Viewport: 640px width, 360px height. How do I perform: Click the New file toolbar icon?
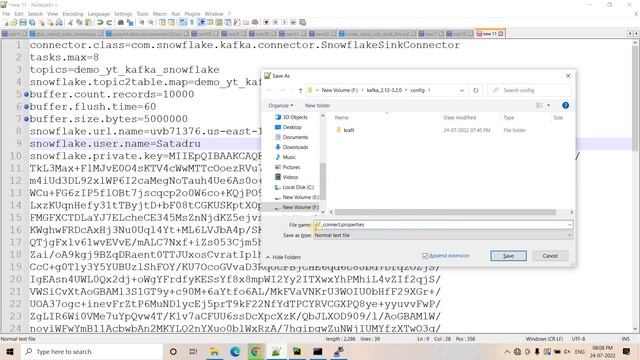pos(6,22)
